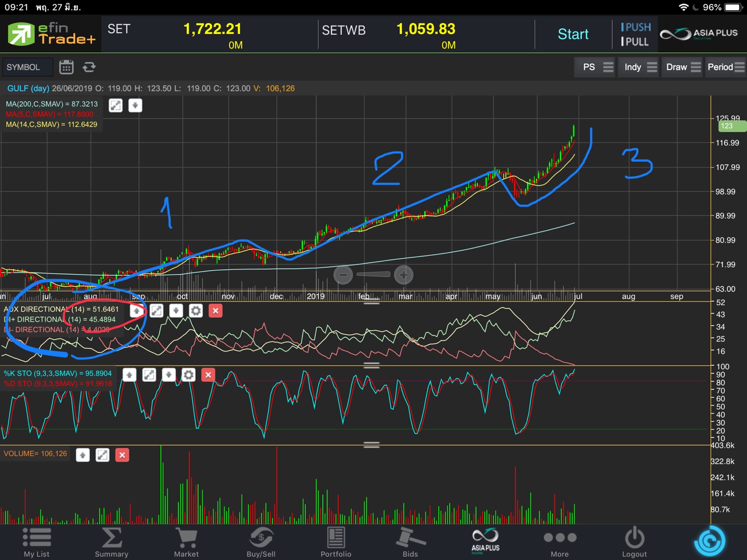Move the ADX Directional panel down
747x560 pixels.
(x=176, y=311)
